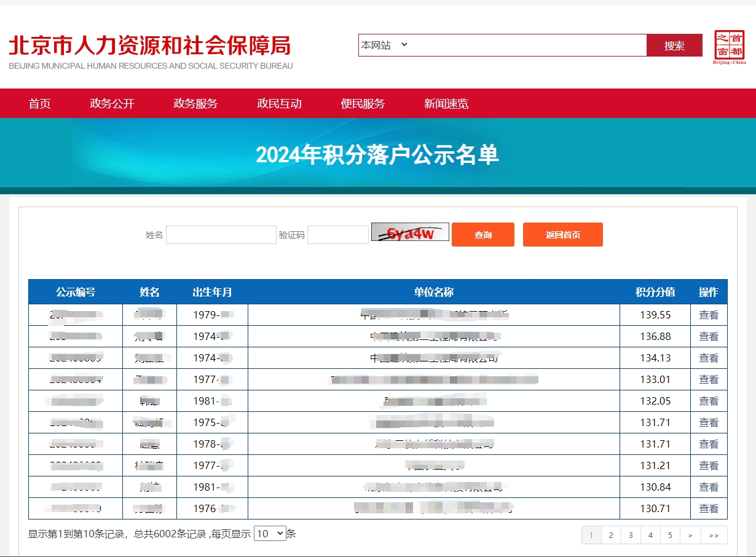Click the > next page button

[x=690, y=535]
